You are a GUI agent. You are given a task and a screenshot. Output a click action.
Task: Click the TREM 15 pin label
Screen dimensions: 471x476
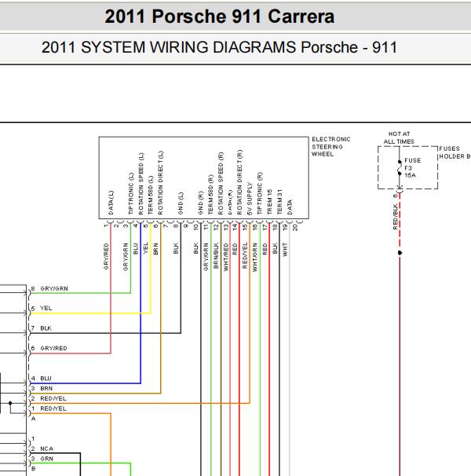(270, 202)
